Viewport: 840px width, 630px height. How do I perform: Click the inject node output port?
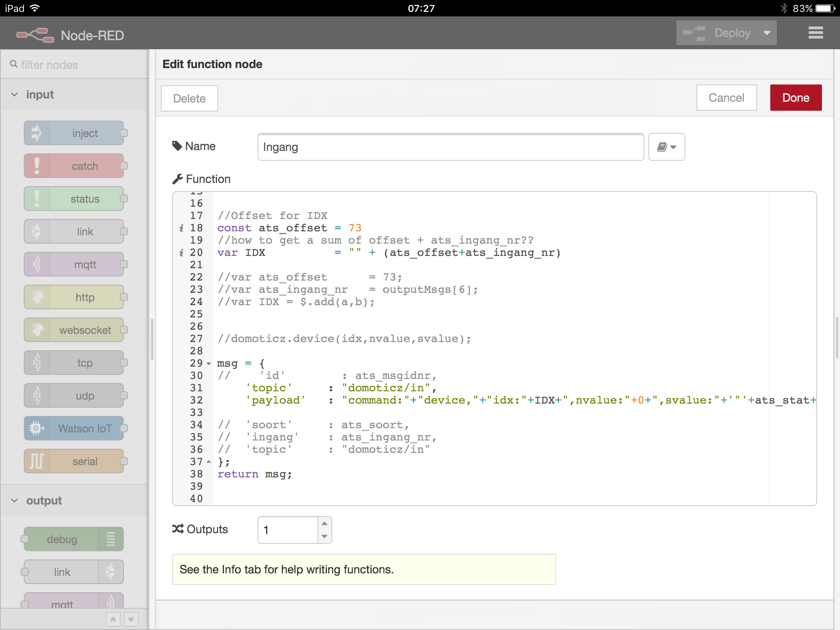click(124, 133)
